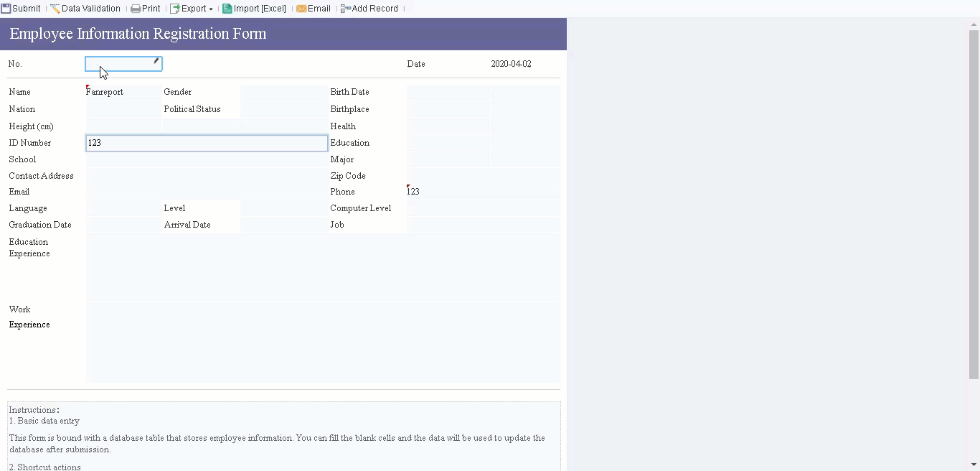980x471 pixels.
Task: Focus the No. input field
Action: click(x=123, y=64)
